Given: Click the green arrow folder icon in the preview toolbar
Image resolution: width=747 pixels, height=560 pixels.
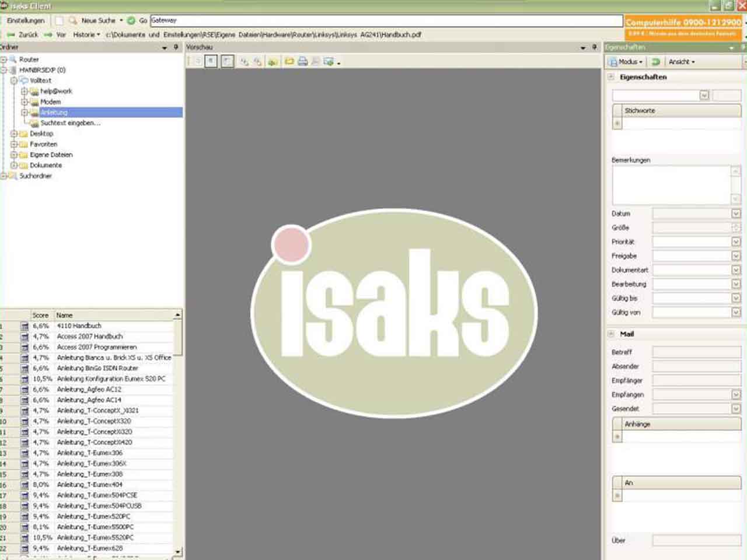Looking at the screenshot, I should (272, 61).
